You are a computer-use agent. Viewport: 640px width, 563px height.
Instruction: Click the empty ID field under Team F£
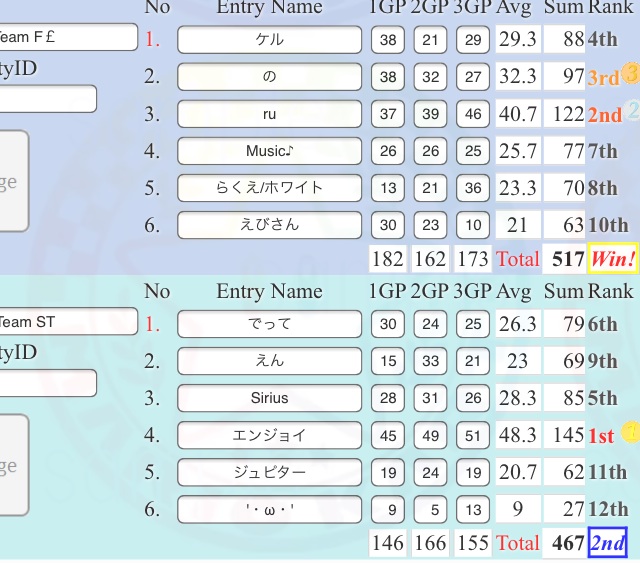[x=48, y=99]
